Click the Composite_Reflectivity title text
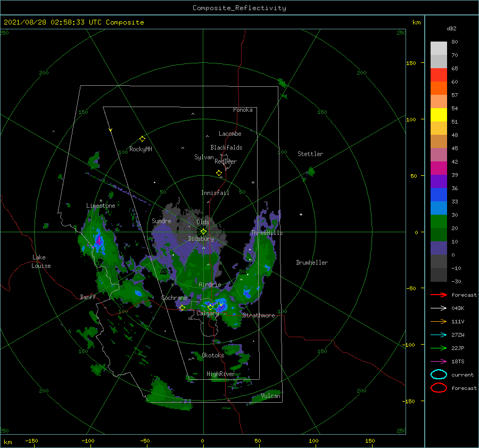Viewport: 479px width, 448px height. 239,8
